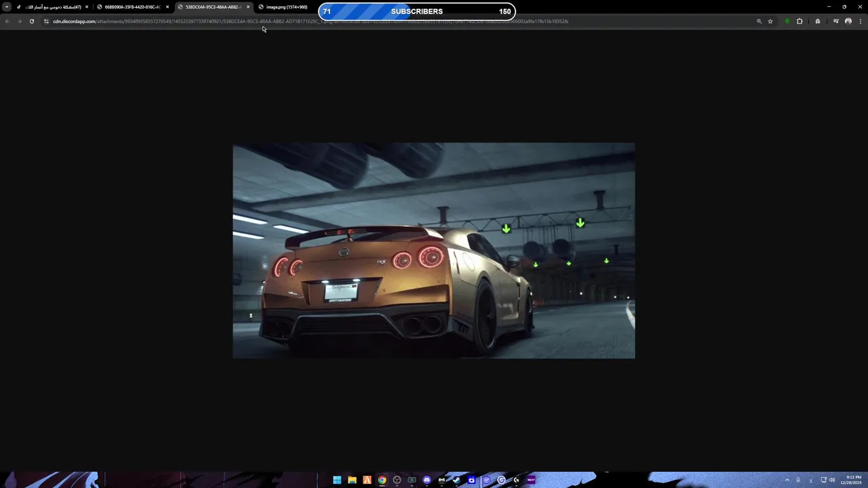Open the volume speaker icon in tray
This screenshot has height=488, width=868.
[832, 480]
